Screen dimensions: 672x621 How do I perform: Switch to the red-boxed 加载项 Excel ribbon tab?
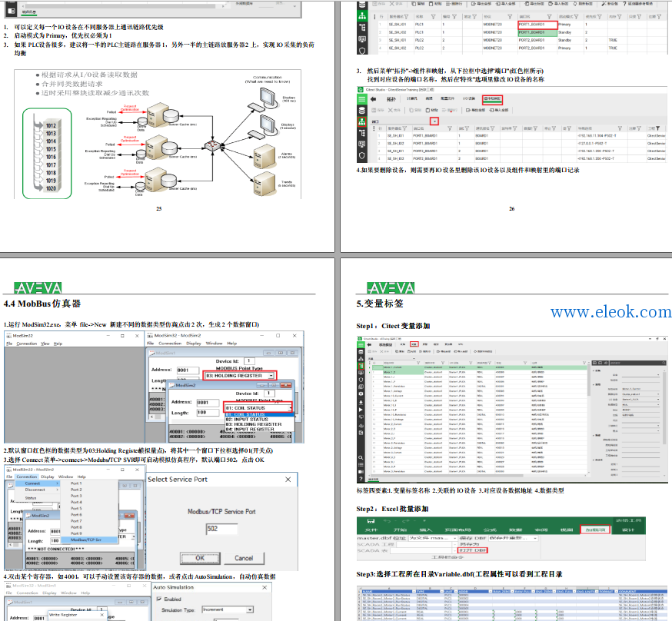(x=595, y=530)
